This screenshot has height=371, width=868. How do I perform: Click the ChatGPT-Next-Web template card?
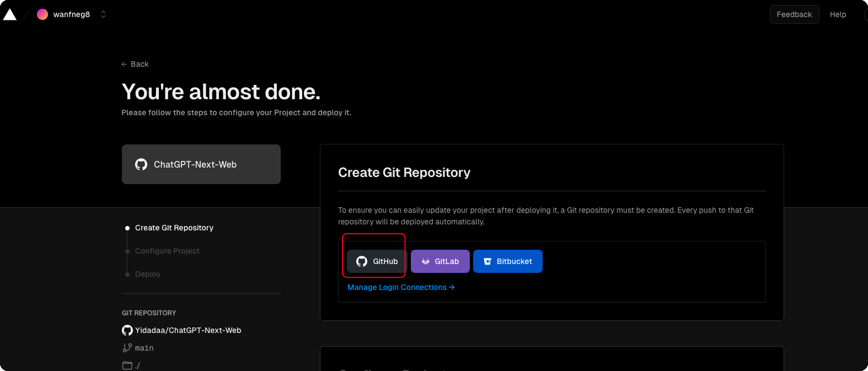[x=201, y=164]
